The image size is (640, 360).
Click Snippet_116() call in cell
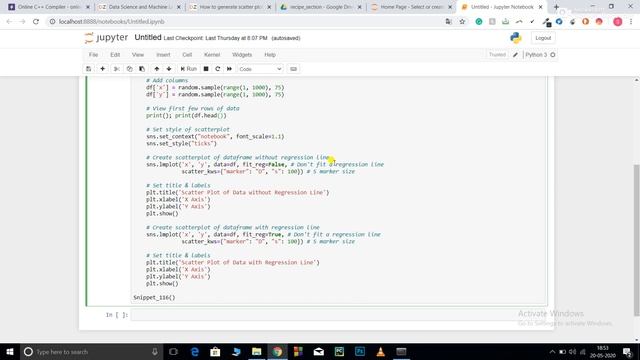coord(154,298)
